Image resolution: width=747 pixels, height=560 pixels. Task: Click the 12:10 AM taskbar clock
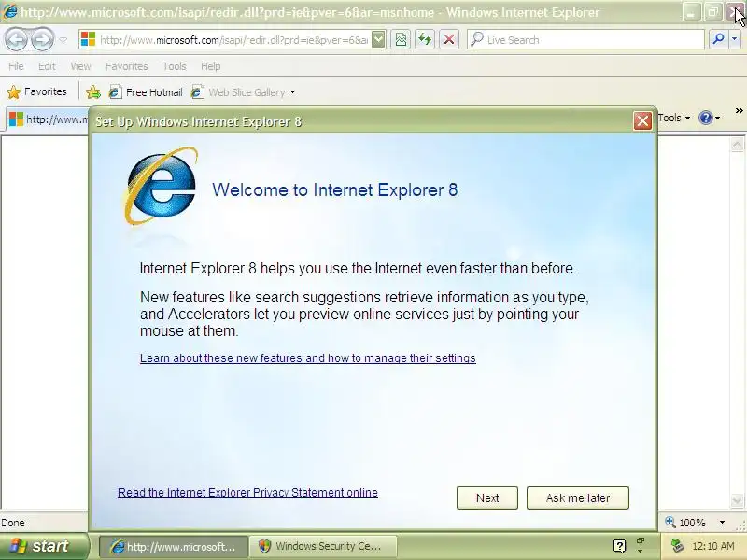(712, 546)
